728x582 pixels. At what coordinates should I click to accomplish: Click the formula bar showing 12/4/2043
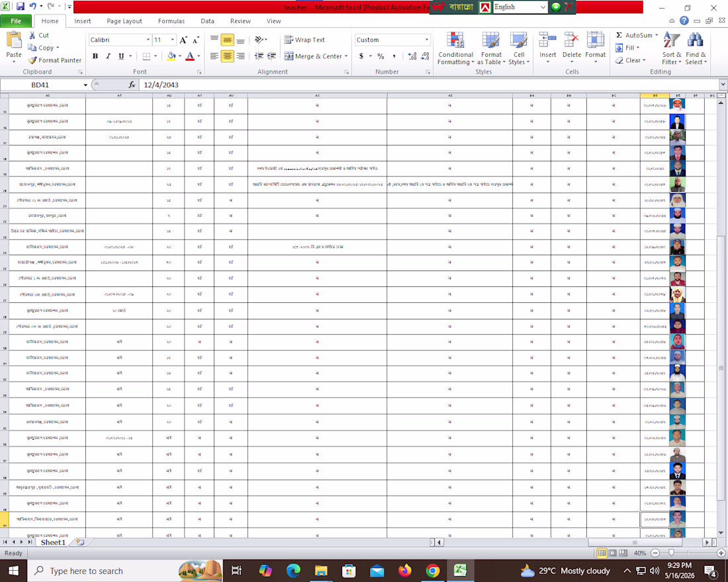430,85
